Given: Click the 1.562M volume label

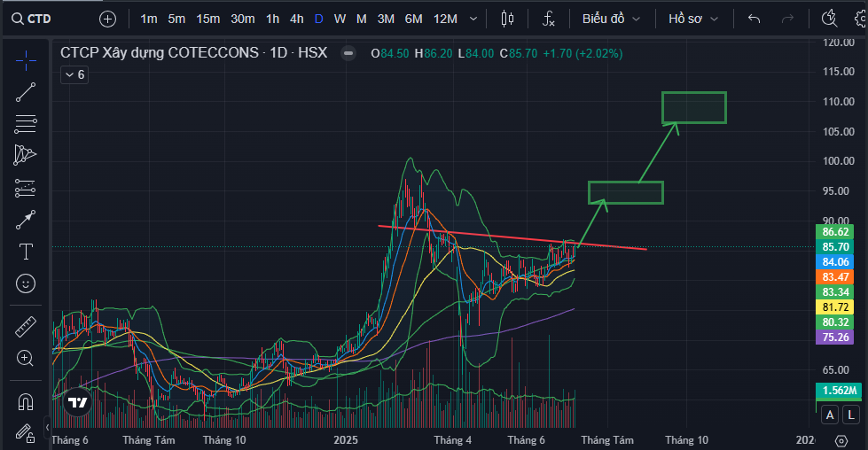Looking at the screenshot, I should tap(839, 391).
